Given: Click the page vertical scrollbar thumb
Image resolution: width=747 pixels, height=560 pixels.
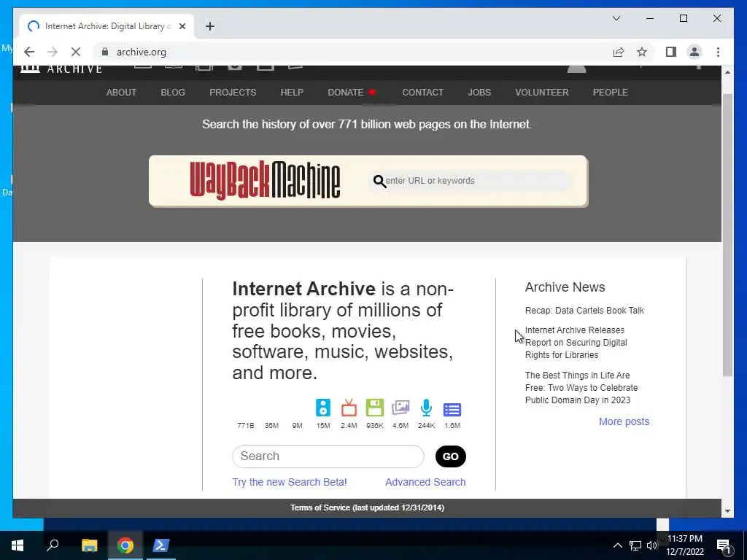Looking at the screenshot, I should pos(727,234).
